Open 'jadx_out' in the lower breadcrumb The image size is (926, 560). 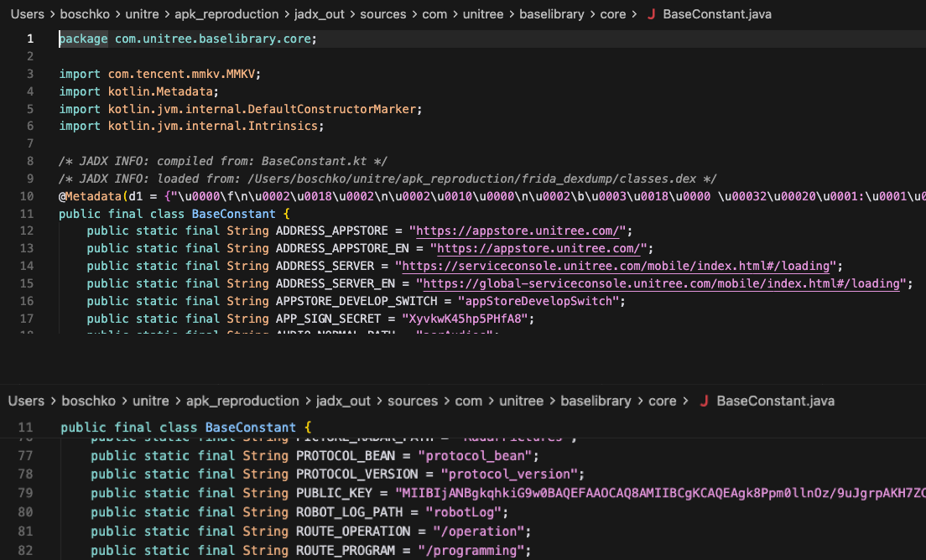(343, 402)
